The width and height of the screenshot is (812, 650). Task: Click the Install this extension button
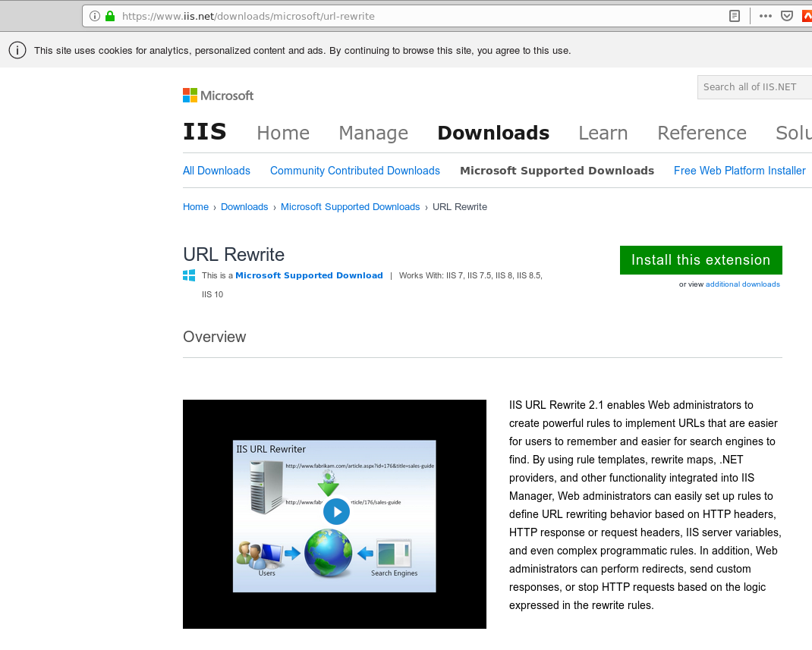tap(700, 260)
